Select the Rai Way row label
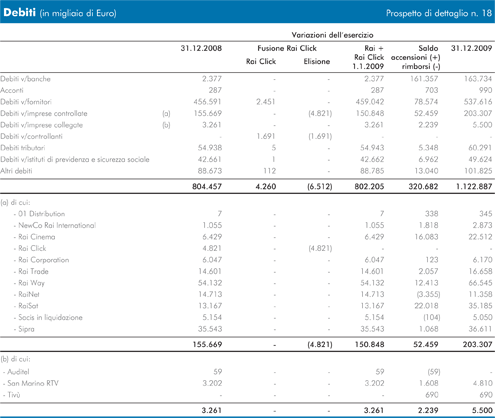The width and height of the screenshot is (495, 418). 31,283
